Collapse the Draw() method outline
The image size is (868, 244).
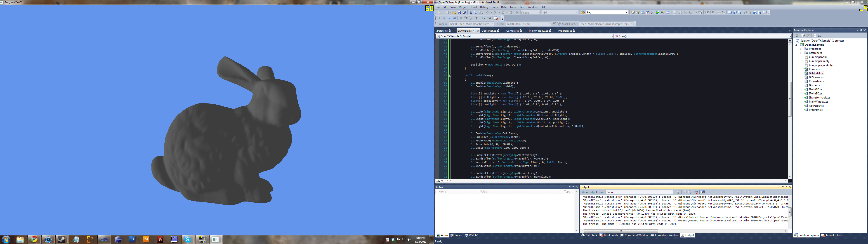pyautogui.click(x=451, y=75)
